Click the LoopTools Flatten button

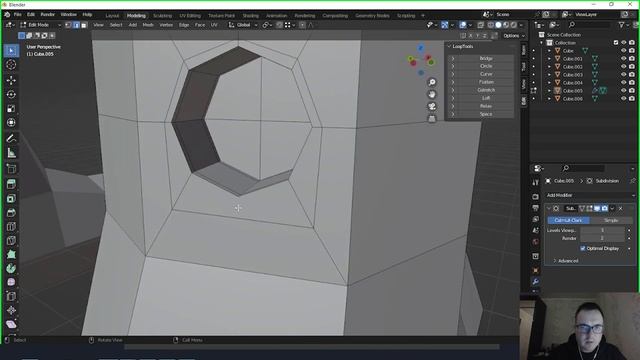[486, 82]
